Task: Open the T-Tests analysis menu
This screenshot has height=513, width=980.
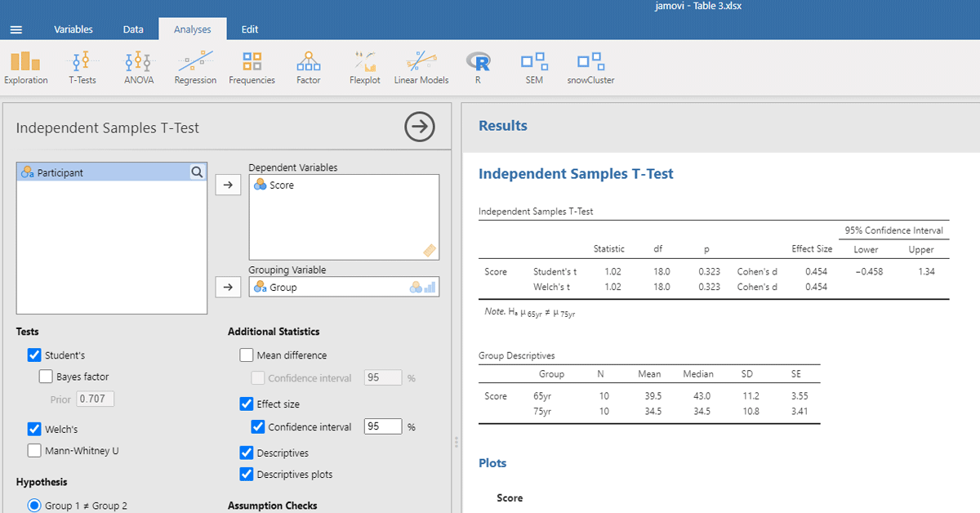Action: 82,67
